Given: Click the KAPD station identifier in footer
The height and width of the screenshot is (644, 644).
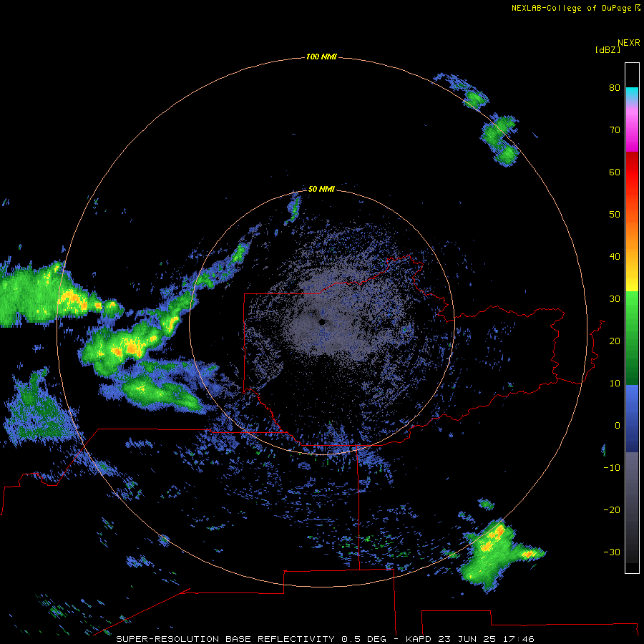Looking at the screenshot, I should click(419, 639).
